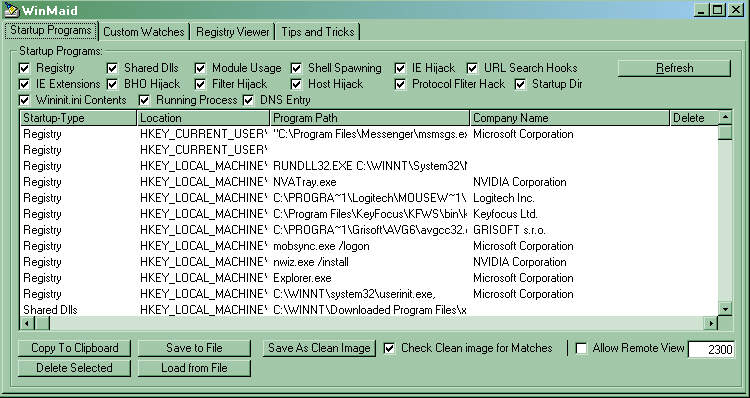Viewport: 750px width, 398px height.
Task: Sort by the Startup-Type column header
Action: click(78, 118)
